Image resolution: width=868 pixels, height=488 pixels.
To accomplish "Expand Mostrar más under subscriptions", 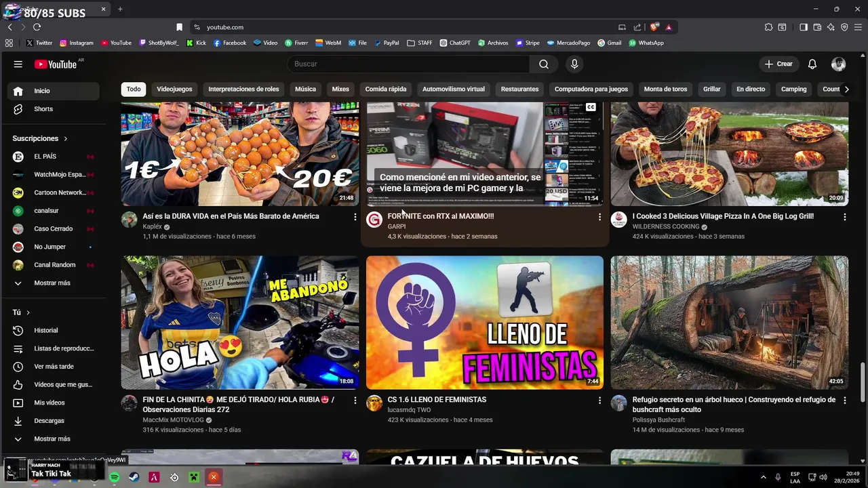I will click(x=54, y=283).
